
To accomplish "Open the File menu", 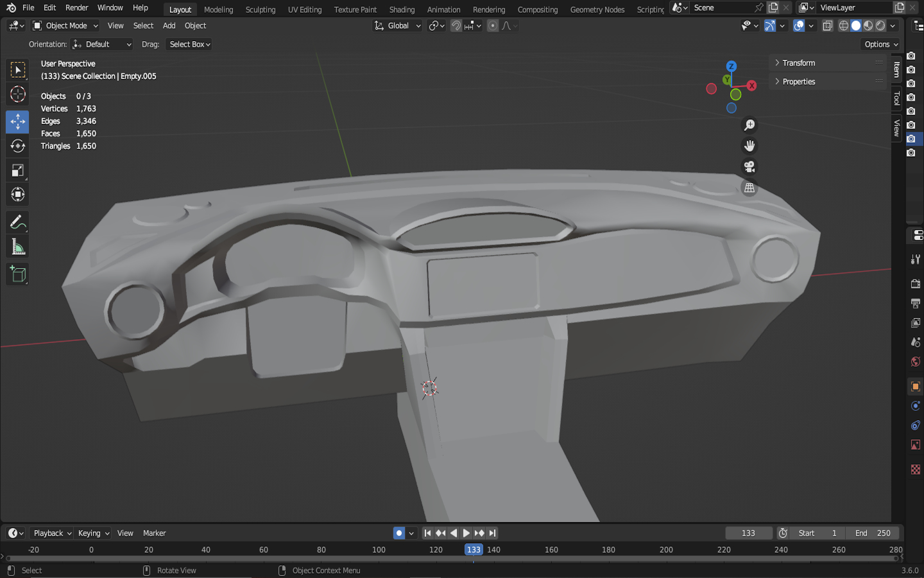I will 28,8.
